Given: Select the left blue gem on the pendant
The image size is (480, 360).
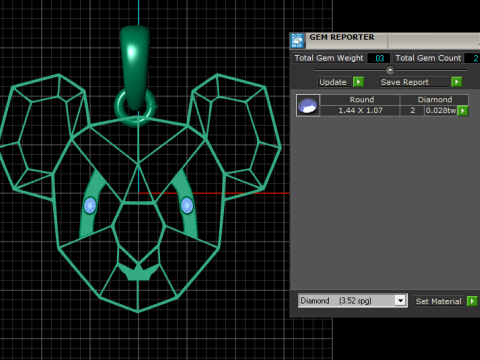Looking at the screenshot, I should 90,205.
